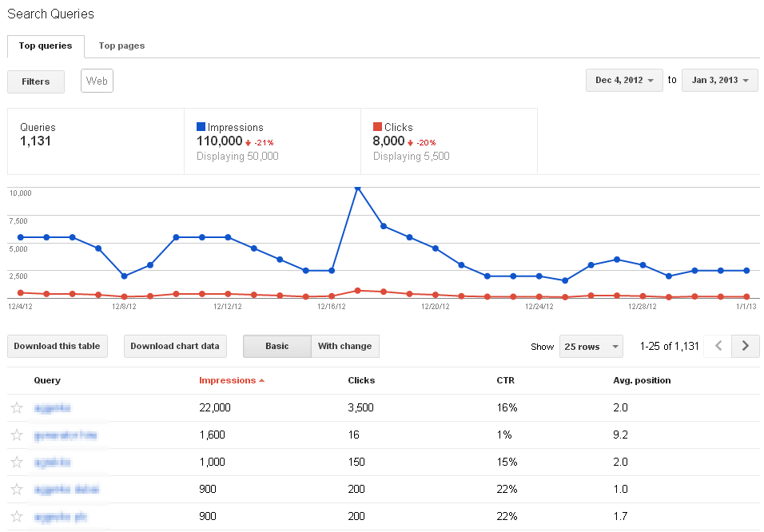The image size is (764, 532).
Task: Select the peak data point on the chart
Action: point(359,188)
